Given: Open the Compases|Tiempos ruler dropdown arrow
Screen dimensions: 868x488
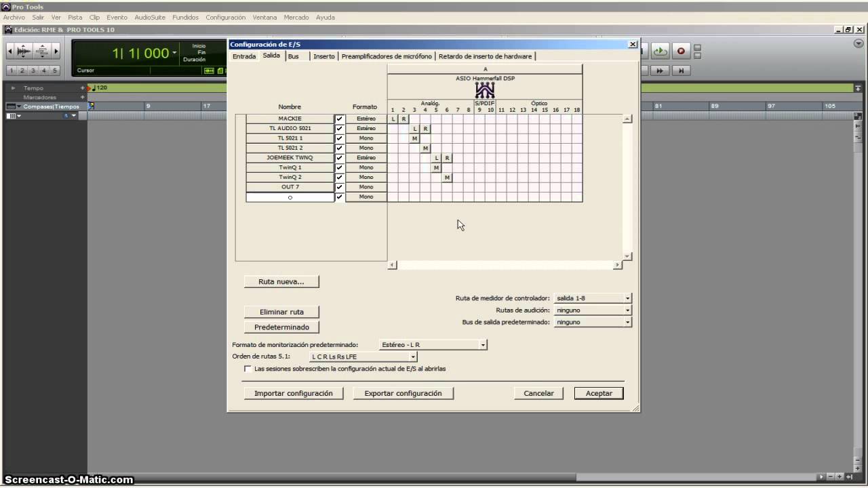Looking at the screenshot, I should tap(19, 106).
